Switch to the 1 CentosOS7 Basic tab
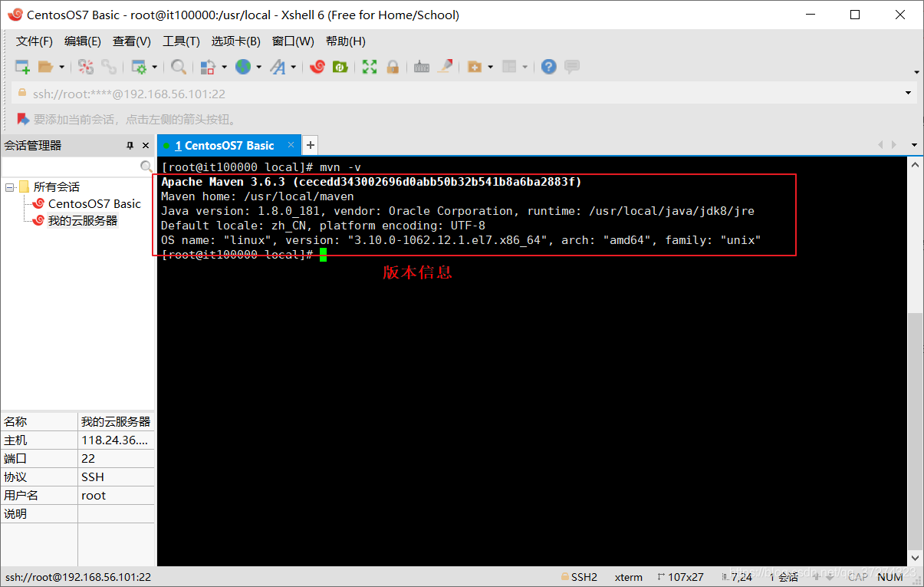Image resolution: width=924 pixels, height=587 pixels. [224, 145]
